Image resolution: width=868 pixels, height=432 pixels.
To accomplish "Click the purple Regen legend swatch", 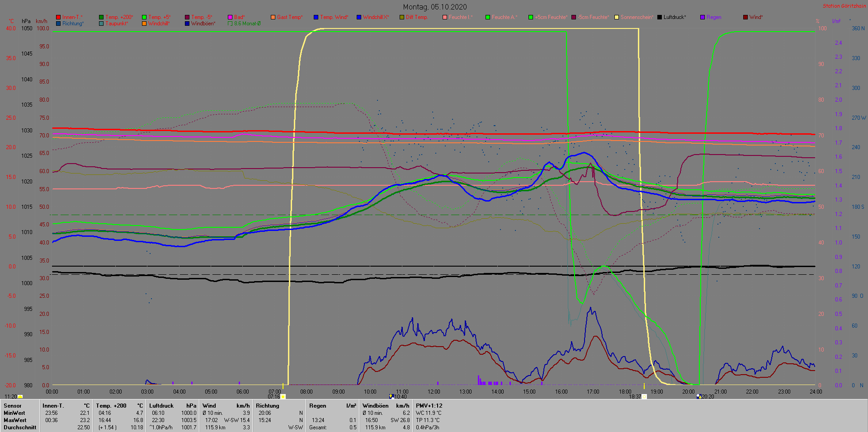I will point(703,17).
